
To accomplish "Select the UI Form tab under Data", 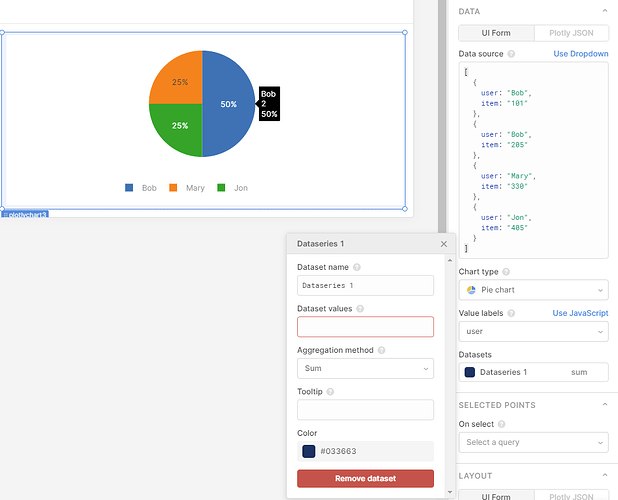I will (x=496, y=33).
